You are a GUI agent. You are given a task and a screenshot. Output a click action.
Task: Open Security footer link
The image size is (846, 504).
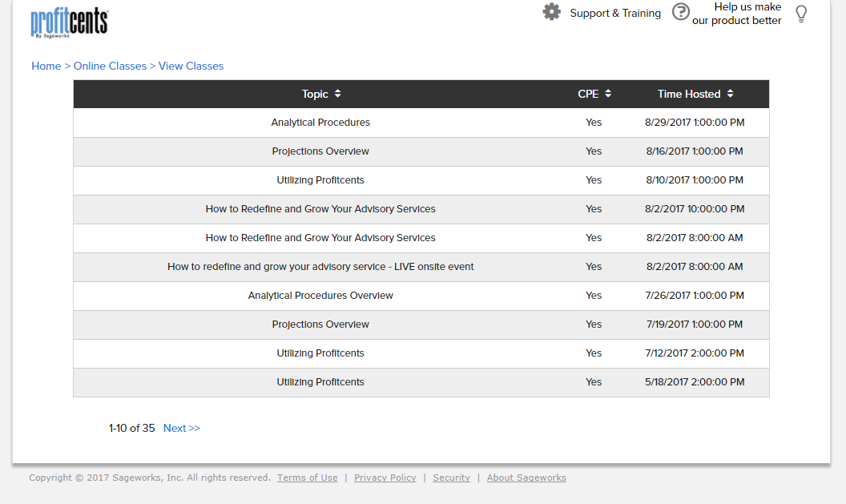(452, 478)
